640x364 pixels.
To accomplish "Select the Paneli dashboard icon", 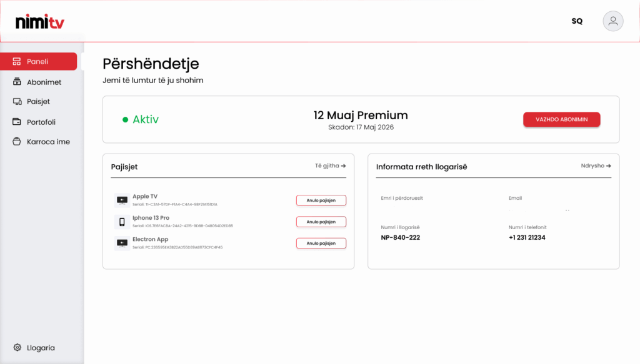I will [17, 62].
